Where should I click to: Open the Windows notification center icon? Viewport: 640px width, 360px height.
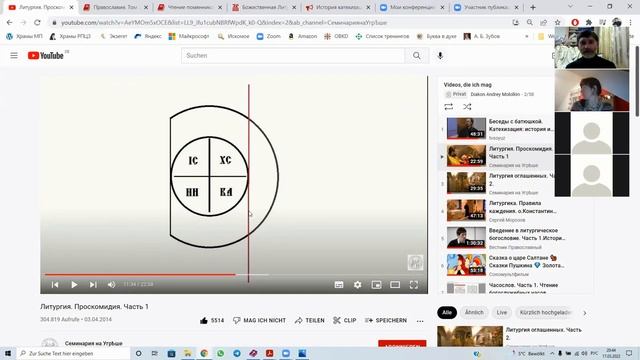coord(629,353)
